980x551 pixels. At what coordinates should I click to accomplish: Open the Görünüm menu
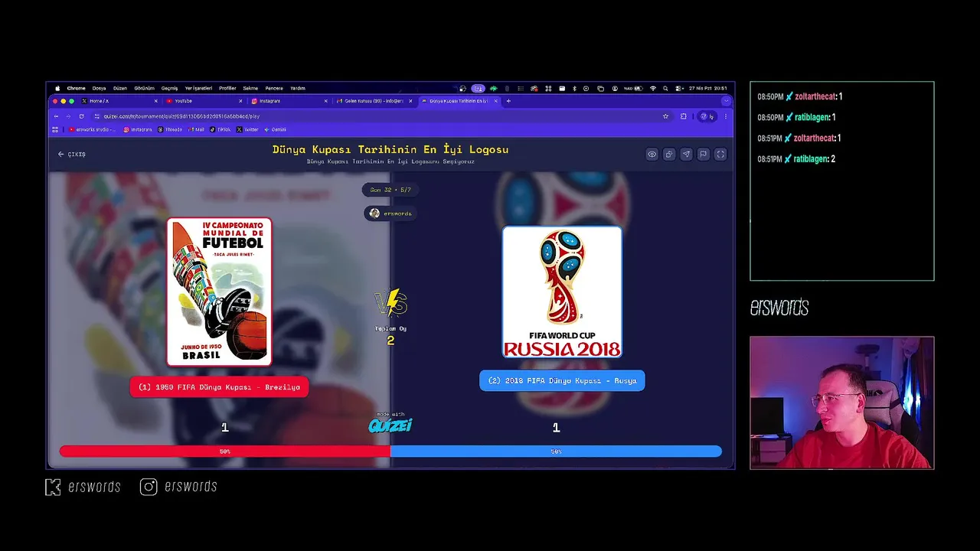click(x=145, y=88)
